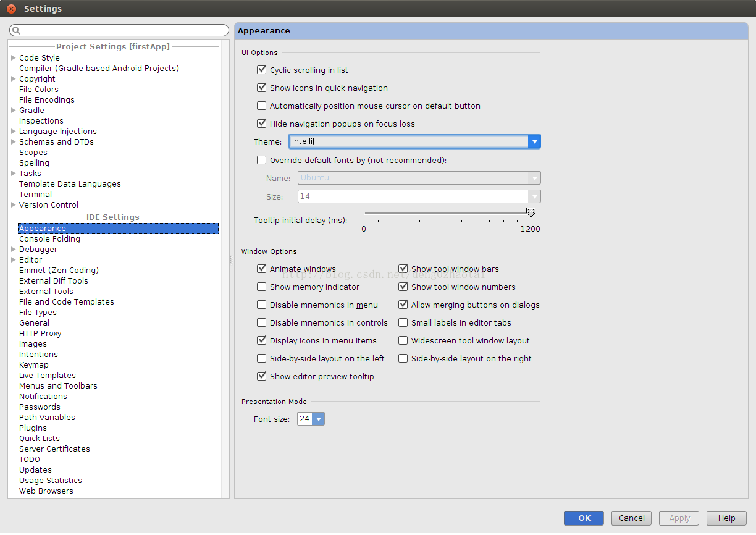The image size is (756, 535).
Task: Focus the settings search input field
Action: [119, 31]
